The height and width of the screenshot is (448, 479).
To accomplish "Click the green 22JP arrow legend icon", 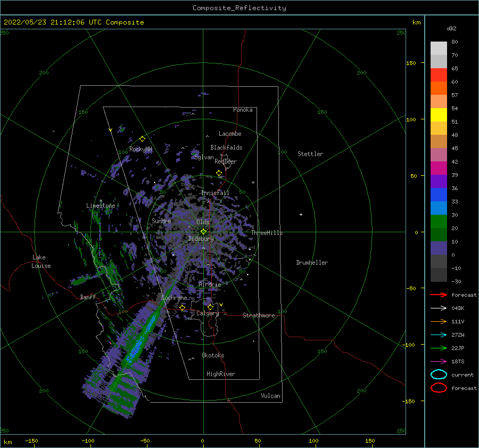I will 439,348.
